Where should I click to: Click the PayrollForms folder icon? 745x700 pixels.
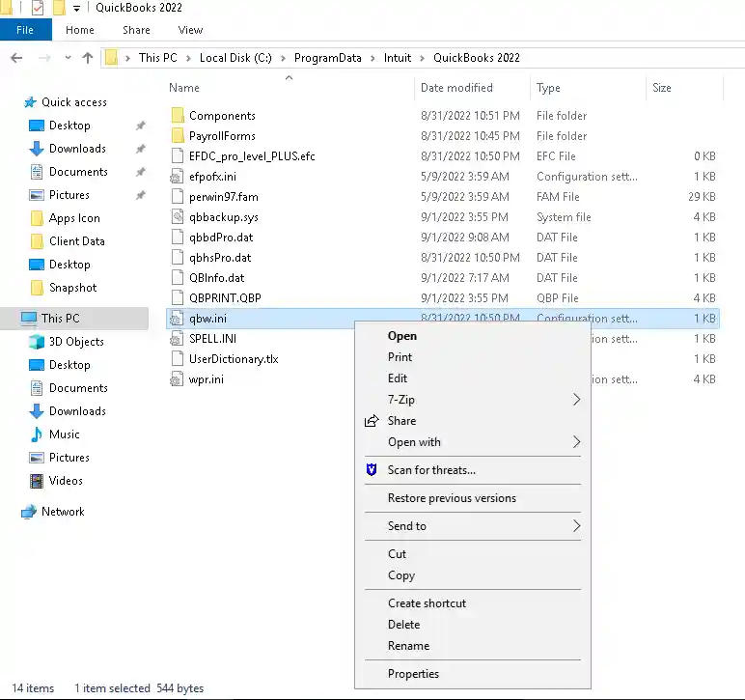click(178, 136)
